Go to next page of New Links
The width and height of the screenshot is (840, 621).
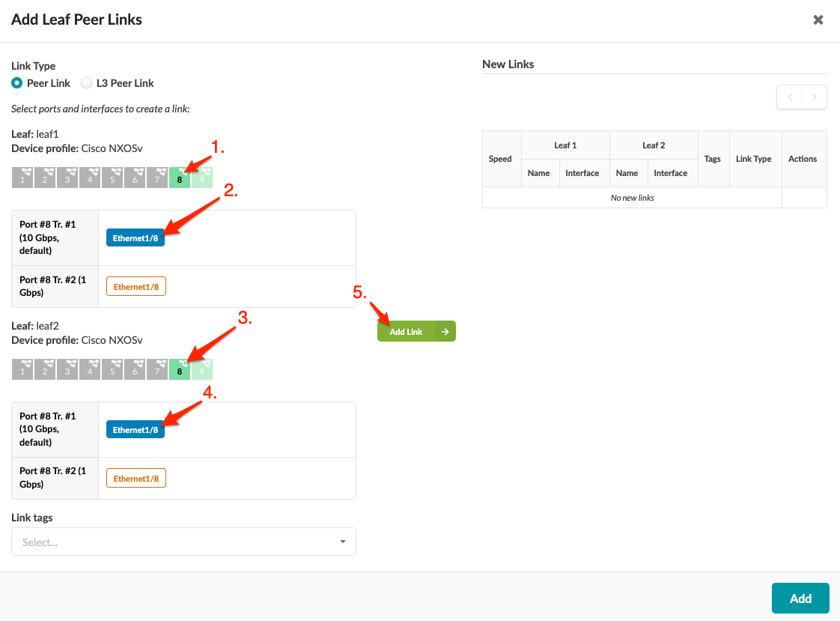(815, 97)
